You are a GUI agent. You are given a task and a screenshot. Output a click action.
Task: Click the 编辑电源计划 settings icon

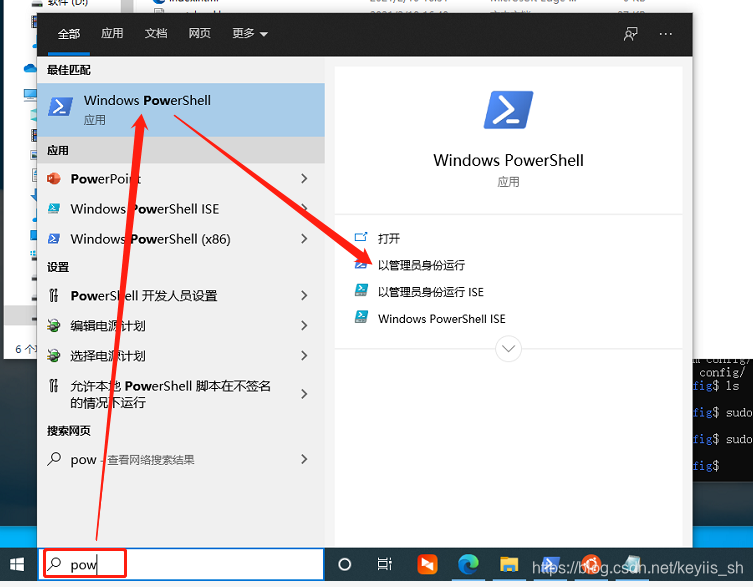pos(54,326)
